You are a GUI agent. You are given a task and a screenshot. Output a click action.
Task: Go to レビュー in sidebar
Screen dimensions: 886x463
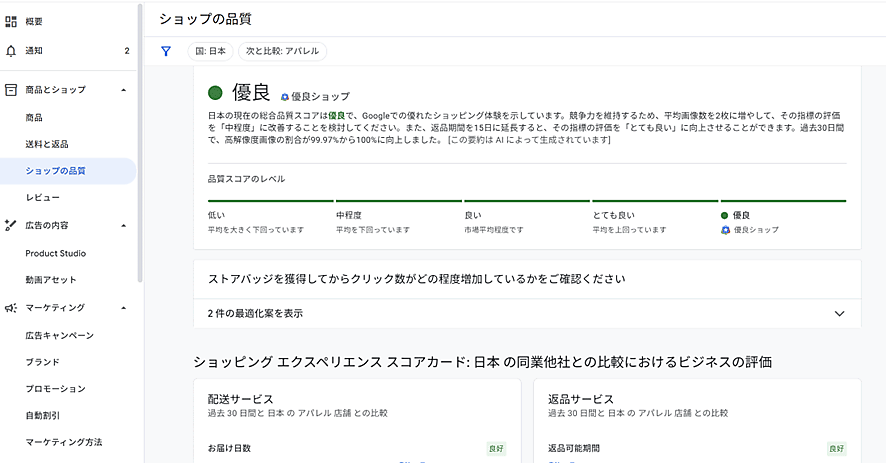(x=42, y=198)
